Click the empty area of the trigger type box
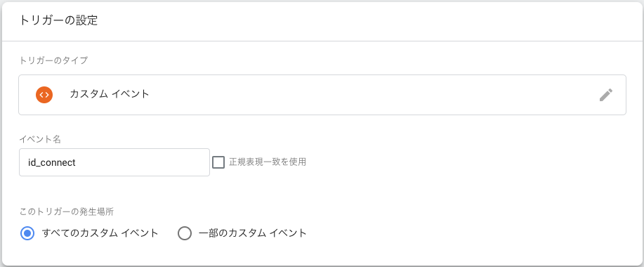644x267 pixels. (x=369, y=95)
